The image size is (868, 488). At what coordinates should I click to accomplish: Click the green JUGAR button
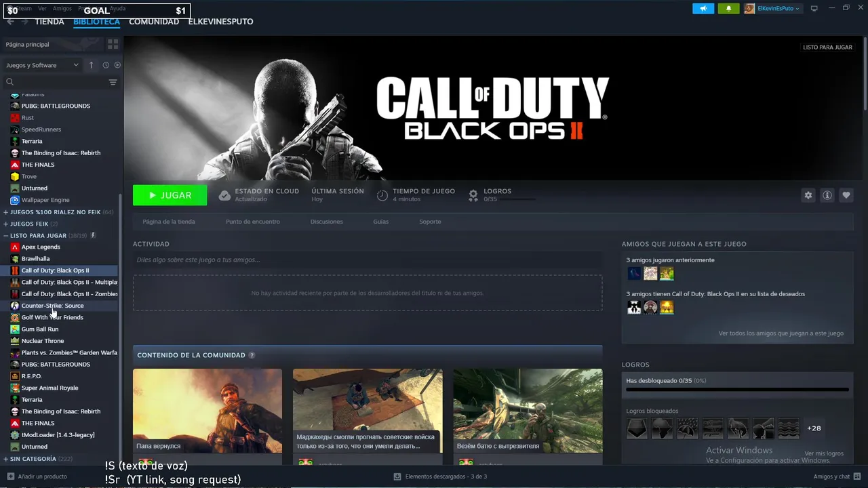coord(170,195)
